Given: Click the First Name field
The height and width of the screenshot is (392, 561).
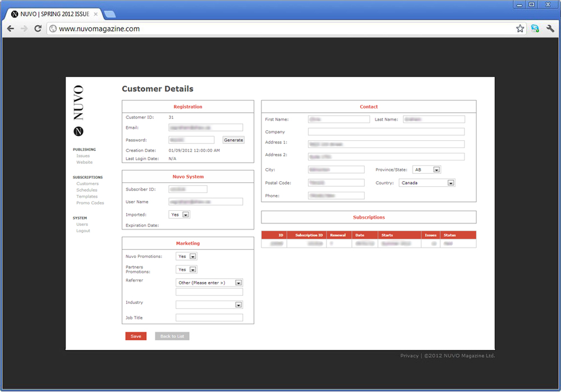Looking at the screenshot, I should coord(339,119).
